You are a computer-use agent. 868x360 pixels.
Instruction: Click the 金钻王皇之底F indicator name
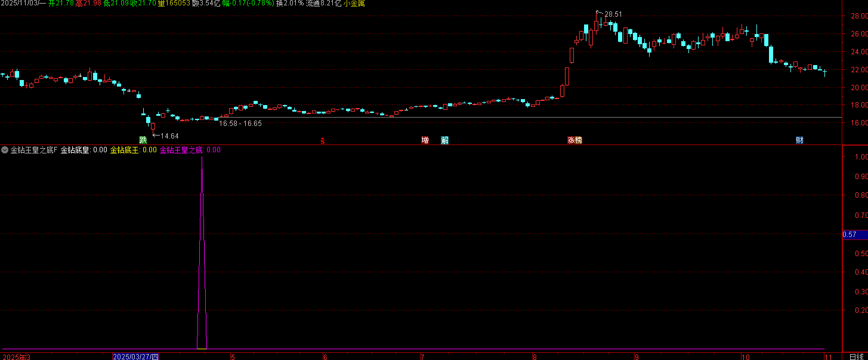coord(34,150)
